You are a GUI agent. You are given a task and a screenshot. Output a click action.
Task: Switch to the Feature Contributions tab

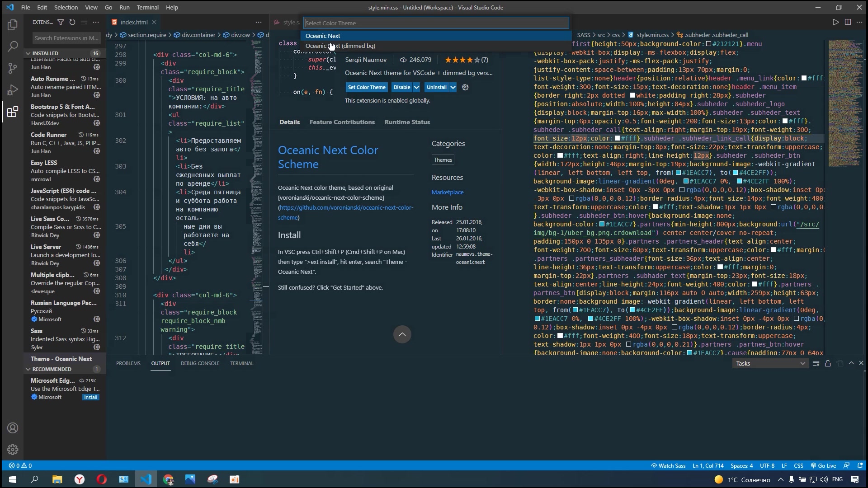[x=342, y=122]
